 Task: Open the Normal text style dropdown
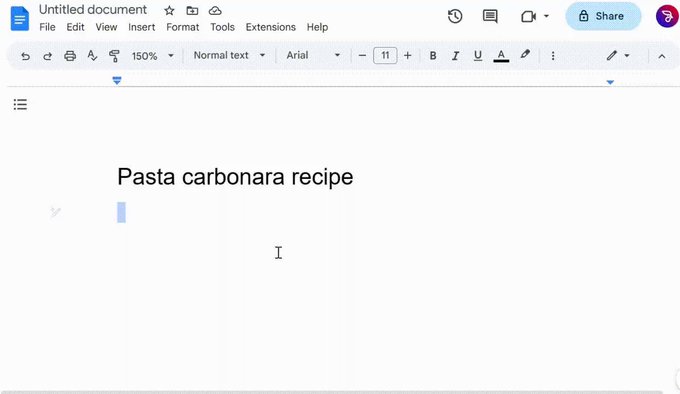point(229,55)
